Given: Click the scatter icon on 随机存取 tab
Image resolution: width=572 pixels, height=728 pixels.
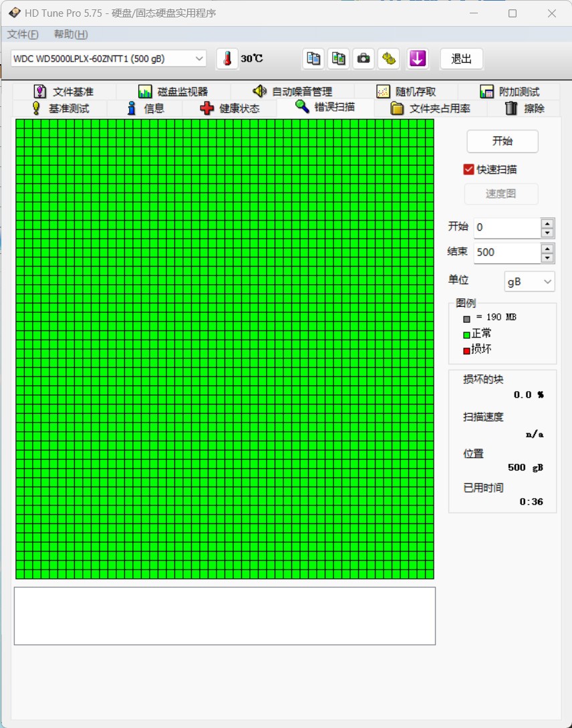Looking at the screenshot, I should [383, 92].
